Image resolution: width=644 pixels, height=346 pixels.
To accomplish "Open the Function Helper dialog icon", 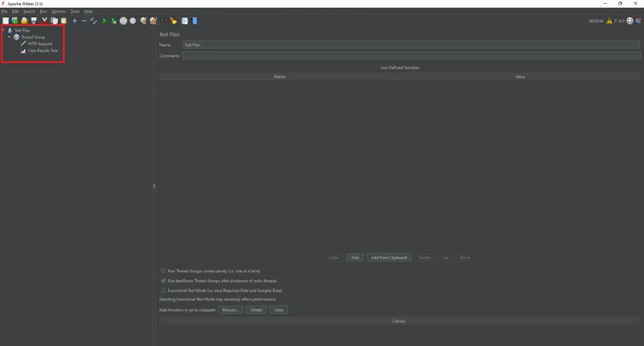I will point(185,20).
